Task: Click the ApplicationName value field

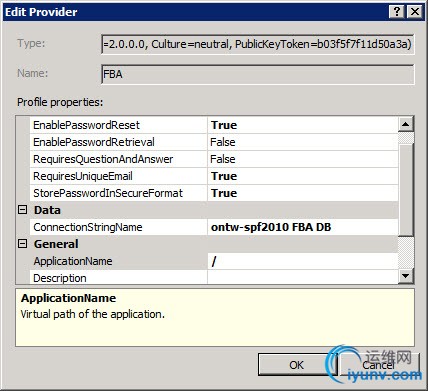Action: pos(302,261)
